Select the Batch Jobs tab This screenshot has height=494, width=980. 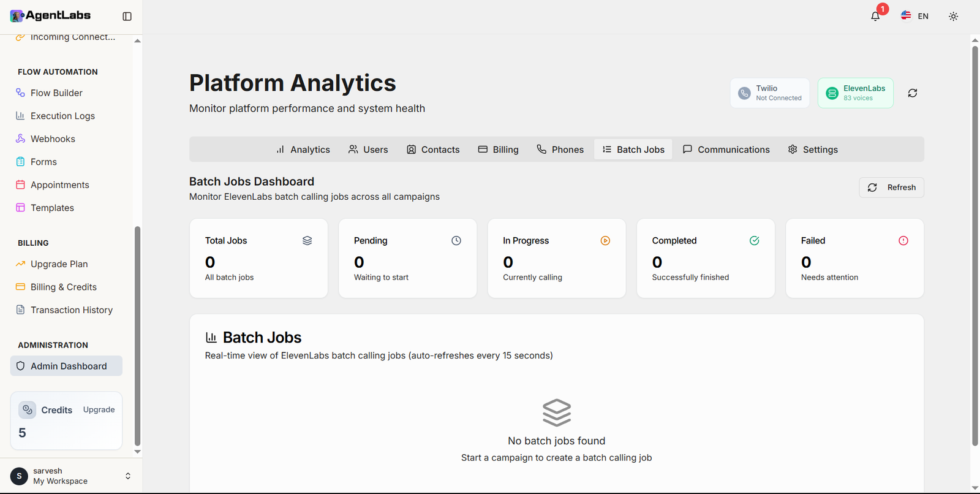tap(633, 150)
